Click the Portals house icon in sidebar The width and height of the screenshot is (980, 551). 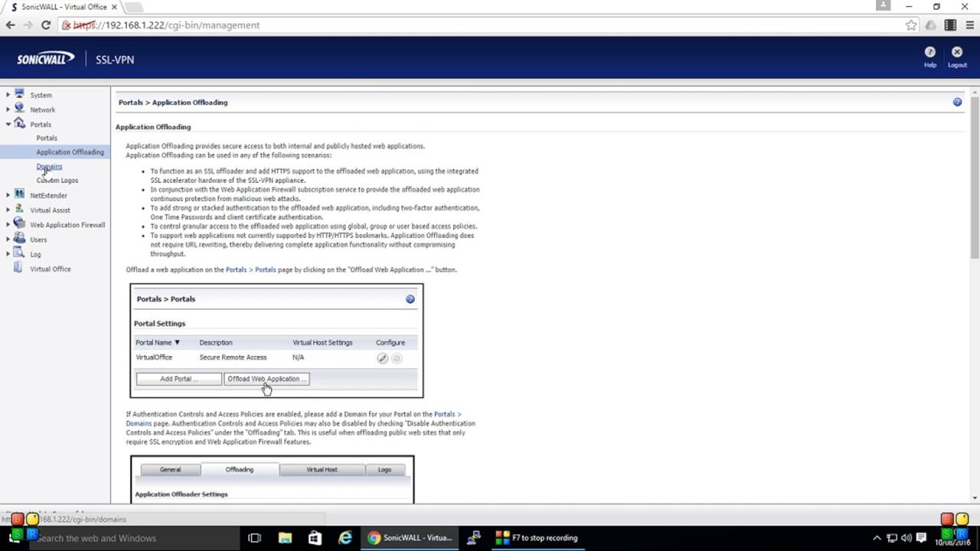(x=19, y=123)
